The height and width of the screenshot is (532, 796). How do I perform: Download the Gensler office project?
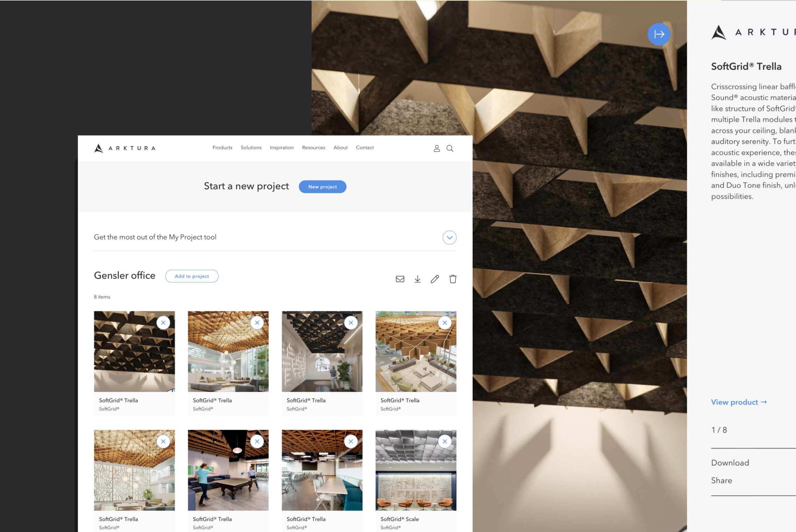(x=417, y=279)
